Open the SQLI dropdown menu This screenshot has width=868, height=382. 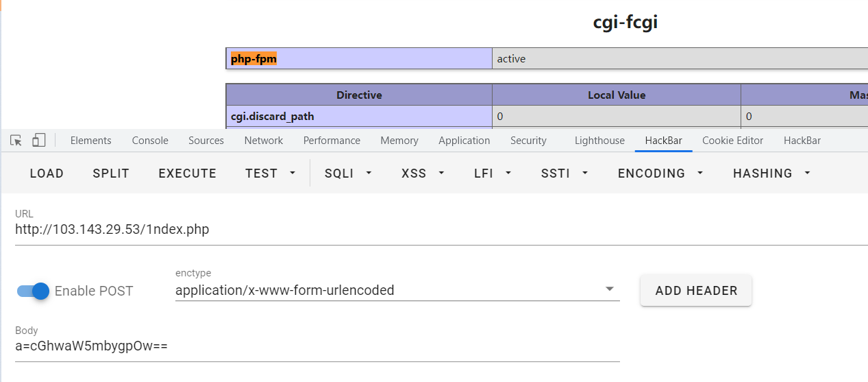348,174
